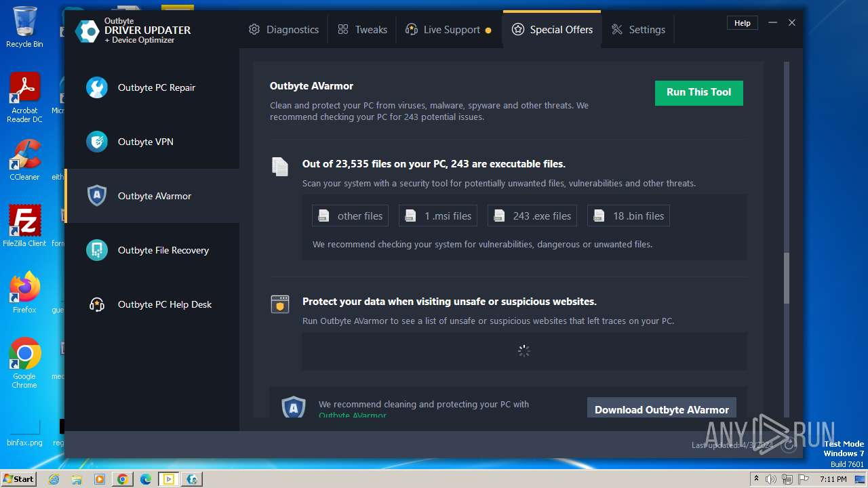
Task: Open Action Center flag icon
Action: [x=803, y=479]
